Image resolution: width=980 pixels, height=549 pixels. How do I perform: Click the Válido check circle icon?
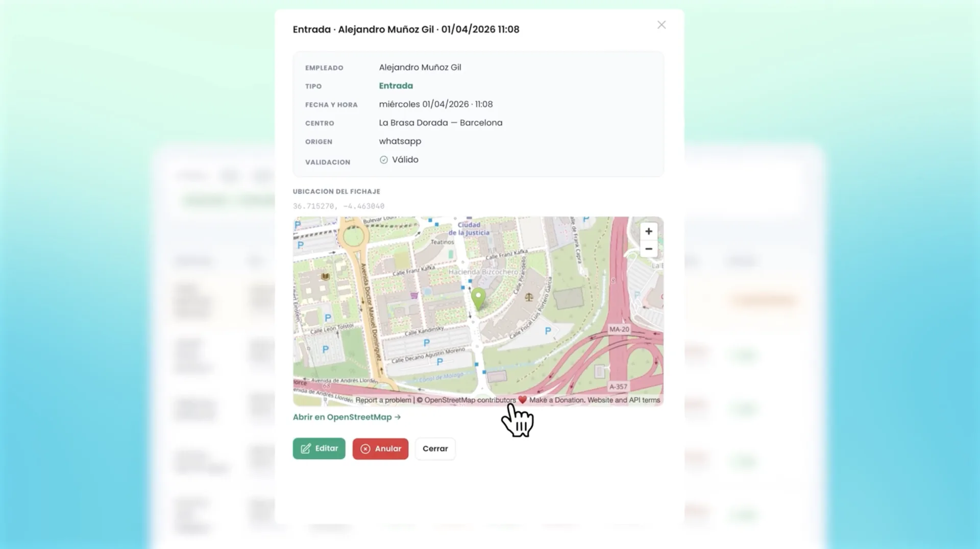pyautogui.click(x=384, y=160)
